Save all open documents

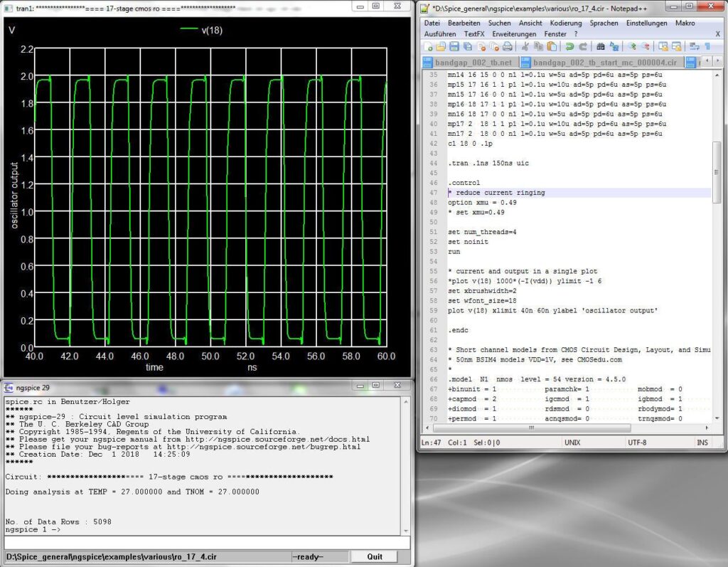[x=467, y=46]
